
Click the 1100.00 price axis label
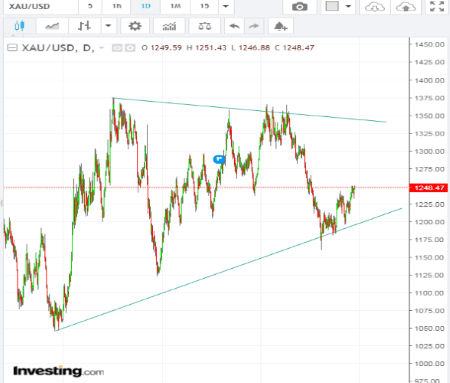429,293
